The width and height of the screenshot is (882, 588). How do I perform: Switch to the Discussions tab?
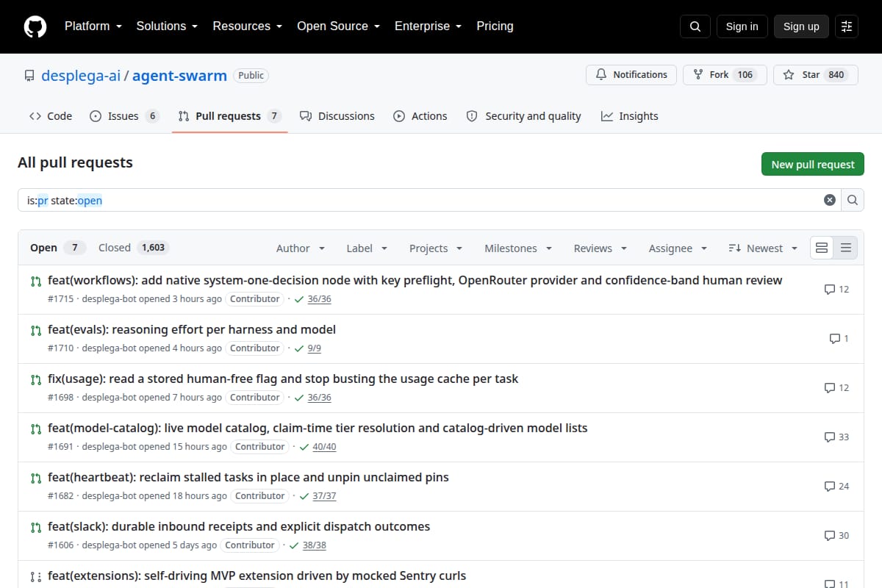click(x=337, y=116)
